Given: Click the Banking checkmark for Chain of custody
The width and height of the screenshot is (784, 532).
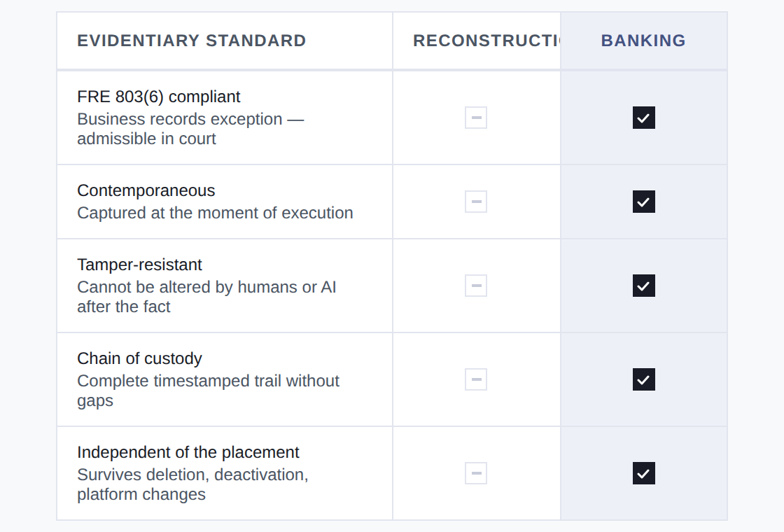Looking at the screenshot, I should click(x=643, y=379).
